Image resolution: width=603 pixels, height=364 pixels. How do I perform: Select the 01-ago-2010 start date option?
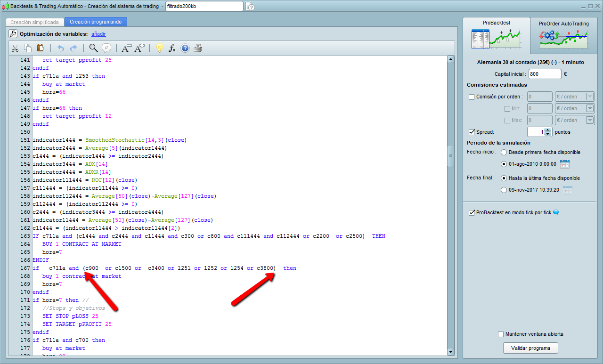tap(504, 164)
